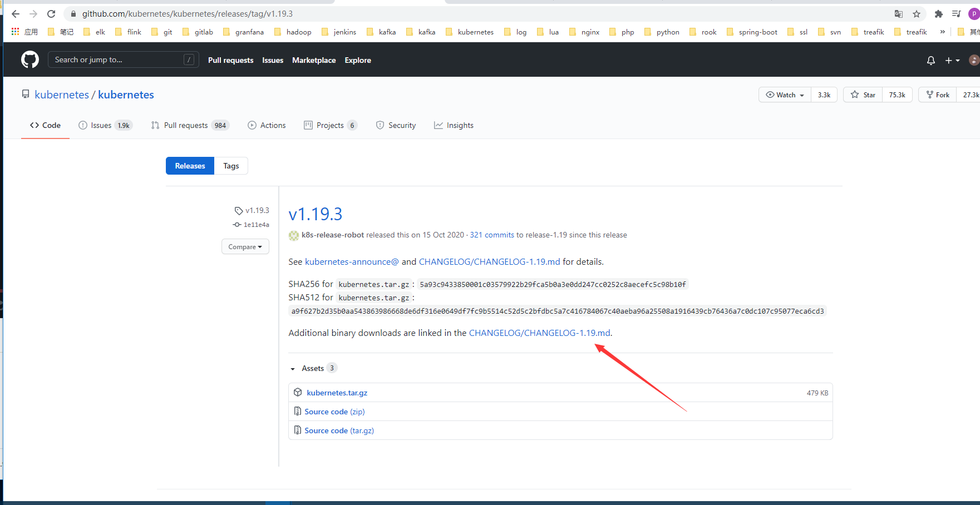Open commit 1e11e4a

(x=256, y=225)
